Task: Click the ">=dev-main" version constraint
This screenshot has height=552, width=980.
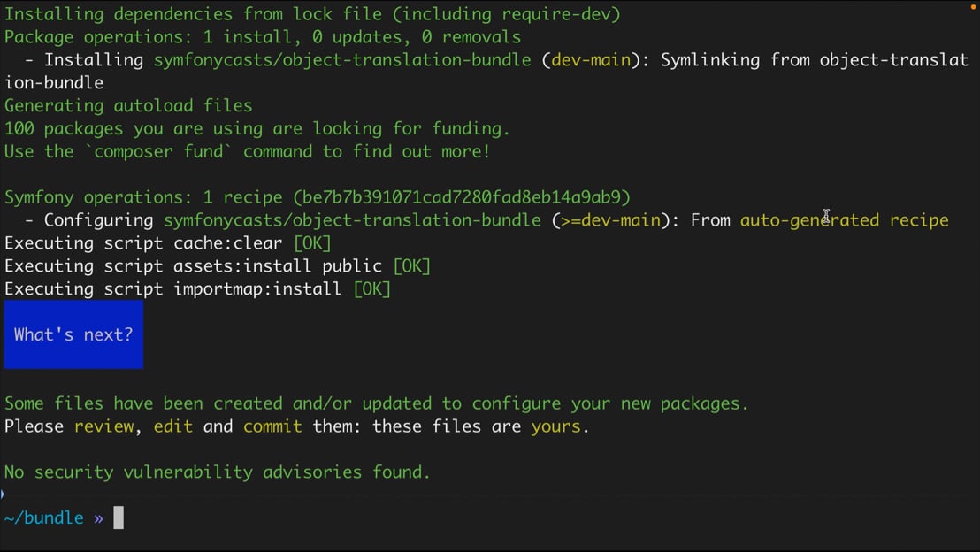Action: 610,220
